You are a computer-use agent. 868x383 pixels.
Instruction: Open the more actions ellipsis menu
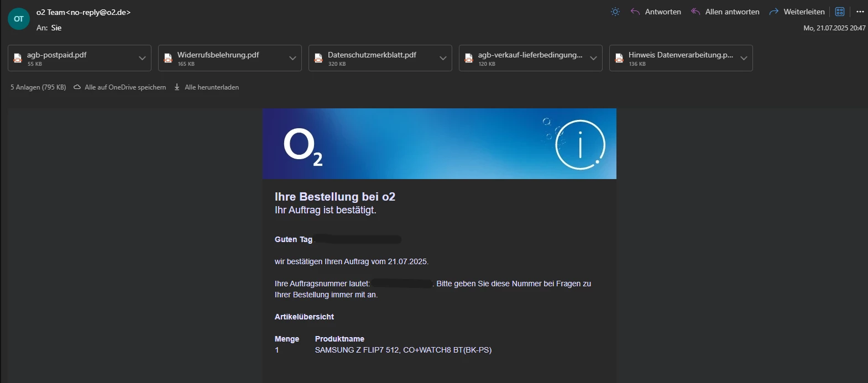click(860, 12)
